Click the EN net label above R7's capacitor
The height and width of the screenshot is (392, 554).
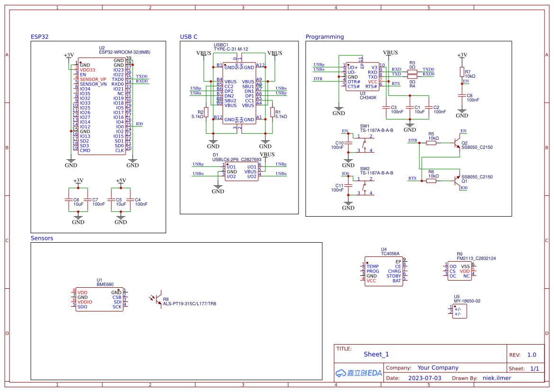click(x=466, y=82)
